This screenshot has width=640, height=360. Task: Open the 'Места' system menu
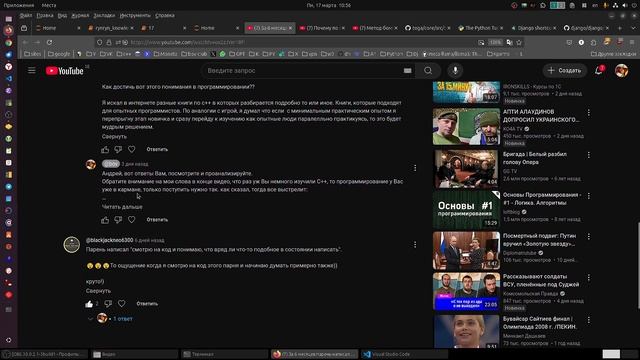(x=49, y=5)
